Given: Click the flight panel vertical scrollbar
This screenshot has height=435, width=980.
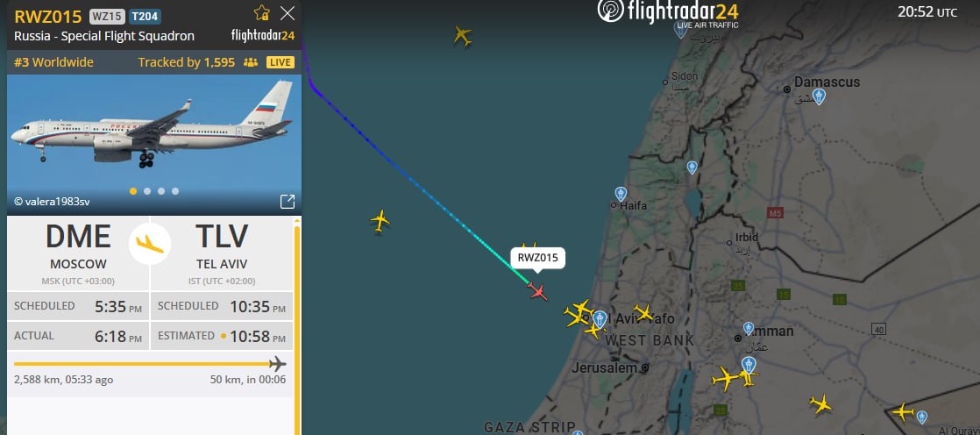Looking at the screenshot, I should 297,325.
